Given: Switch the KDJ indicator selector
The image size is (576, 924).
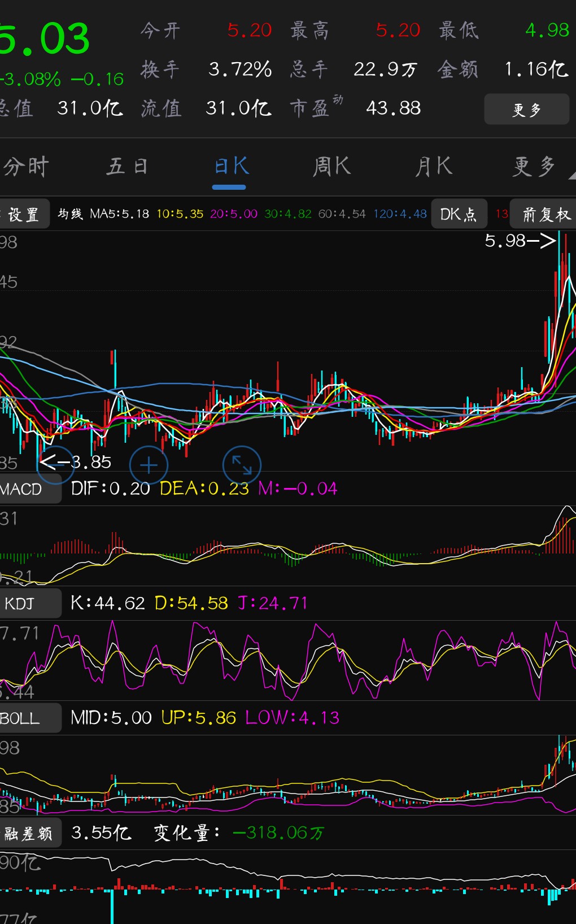Looking at the screenshot, I should click(x=29, y=604).
